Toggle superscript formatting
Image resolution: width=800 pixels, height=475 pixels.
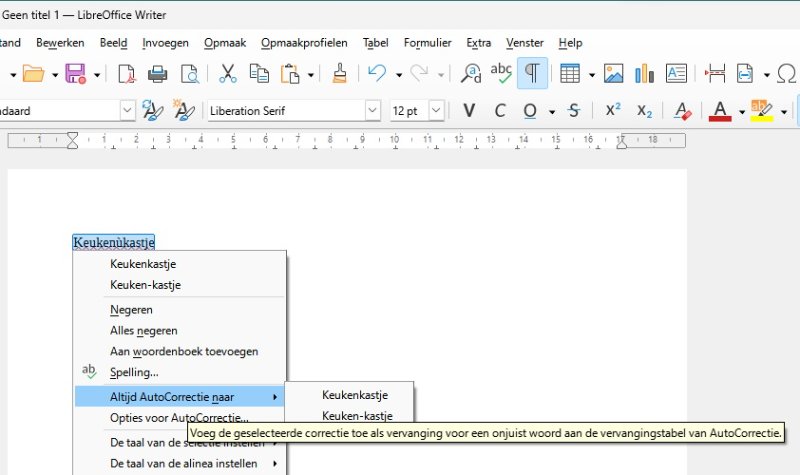click(613, 110)
